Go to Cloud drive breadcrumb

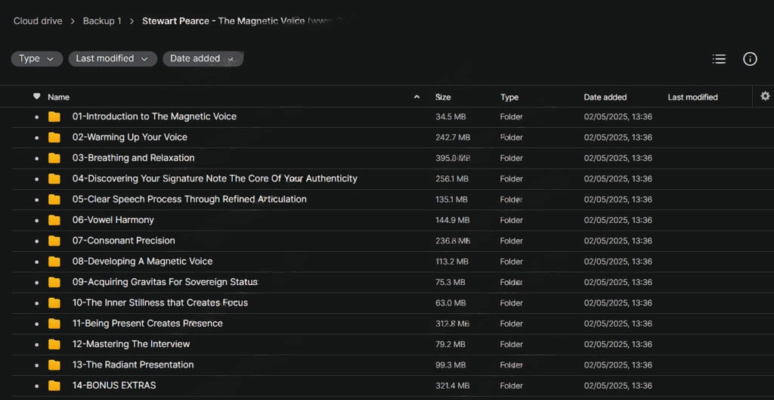(x=38, y=21)
